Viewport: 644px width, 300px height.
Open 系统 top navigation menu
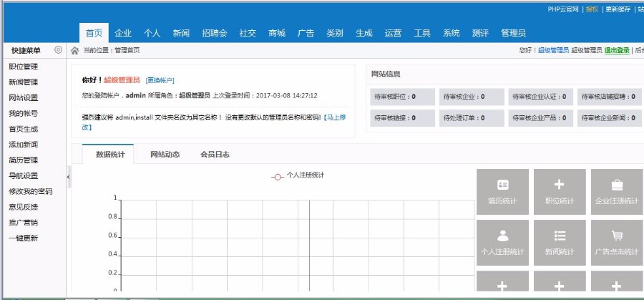click(451, 33)
